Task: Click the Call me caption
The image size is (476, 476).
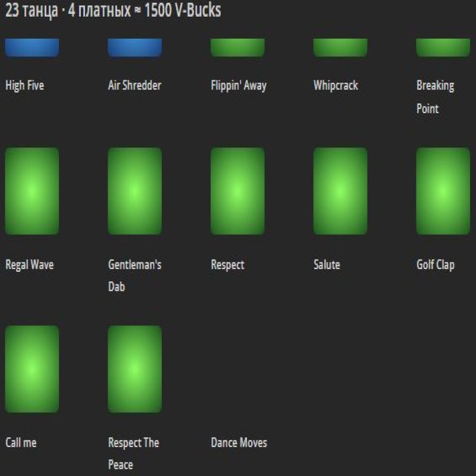Action: click(x=21, y=443)
